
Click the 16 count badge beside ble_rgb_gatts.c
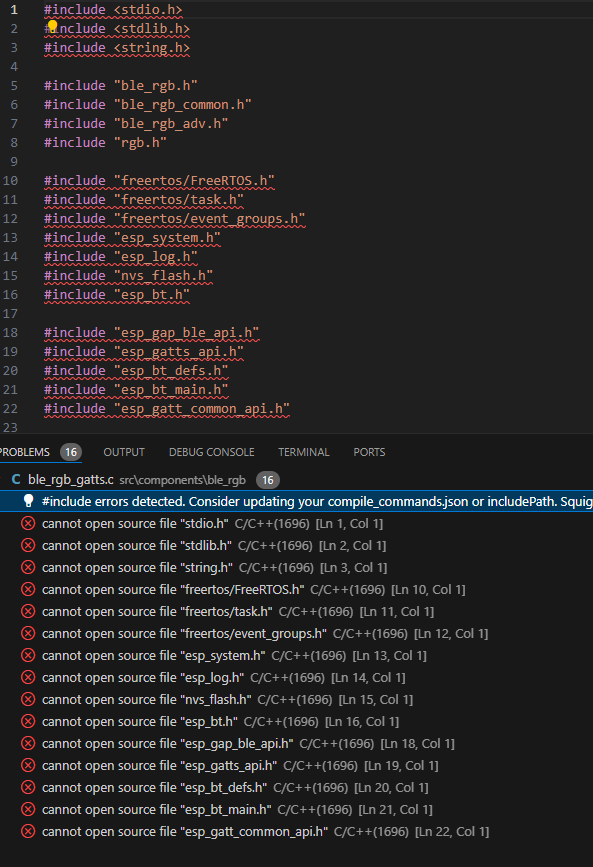[268, 480]
